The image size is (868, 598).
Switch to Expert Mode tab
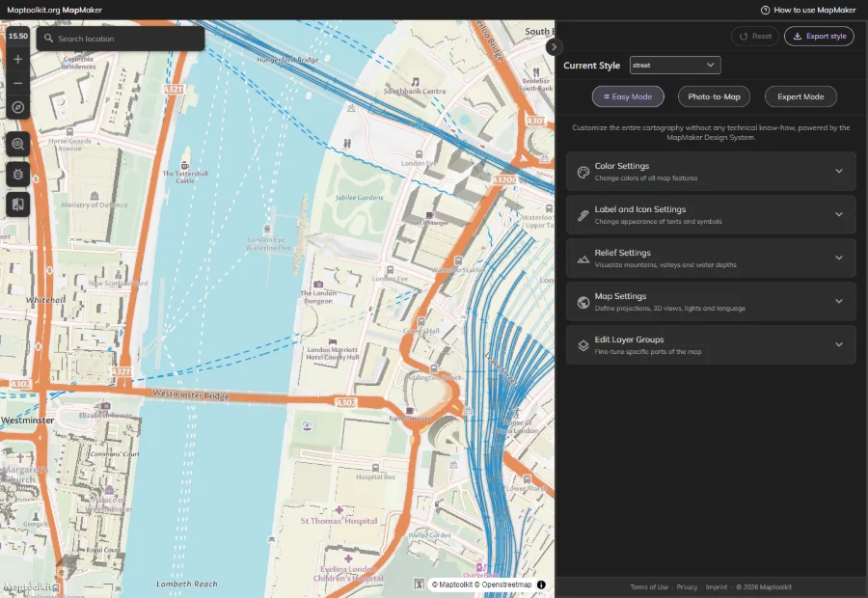coord(800,96)
